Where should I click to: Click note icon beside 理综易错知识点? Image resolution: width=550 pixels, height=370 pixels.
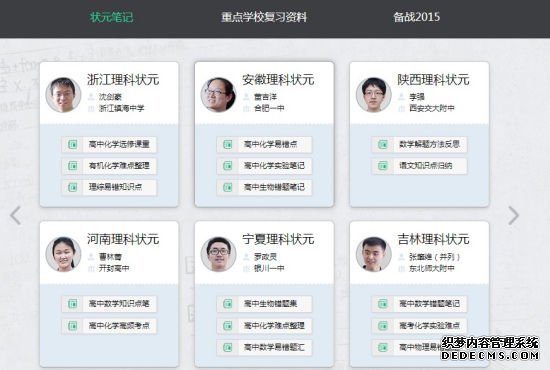[x=73, y=187]
